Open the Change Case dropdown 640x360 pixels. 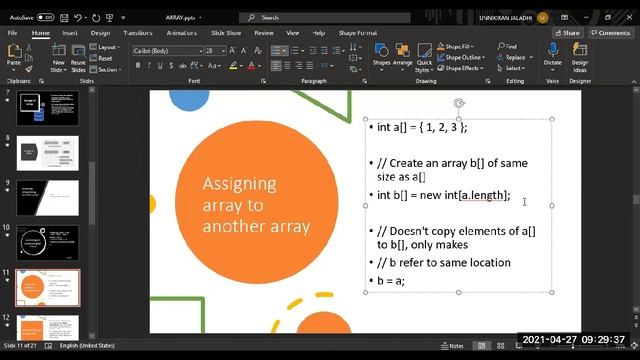coord(214,65)
